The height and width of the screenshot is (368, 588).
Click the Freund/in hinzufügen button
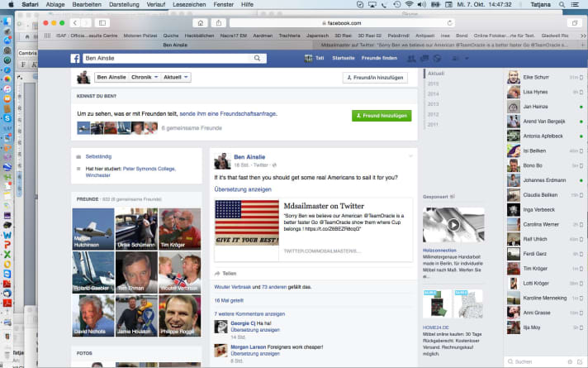(375, 78)
